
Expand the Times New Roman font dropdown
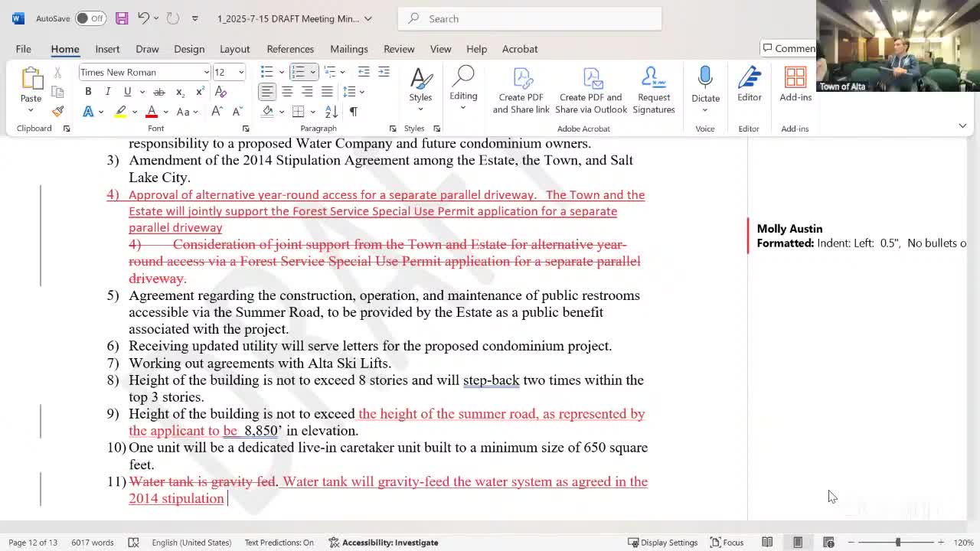206,72
